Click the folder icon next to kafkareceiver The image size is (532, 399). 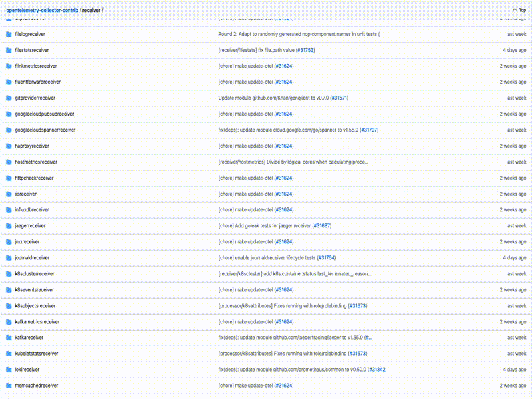[x=9, y=337]
